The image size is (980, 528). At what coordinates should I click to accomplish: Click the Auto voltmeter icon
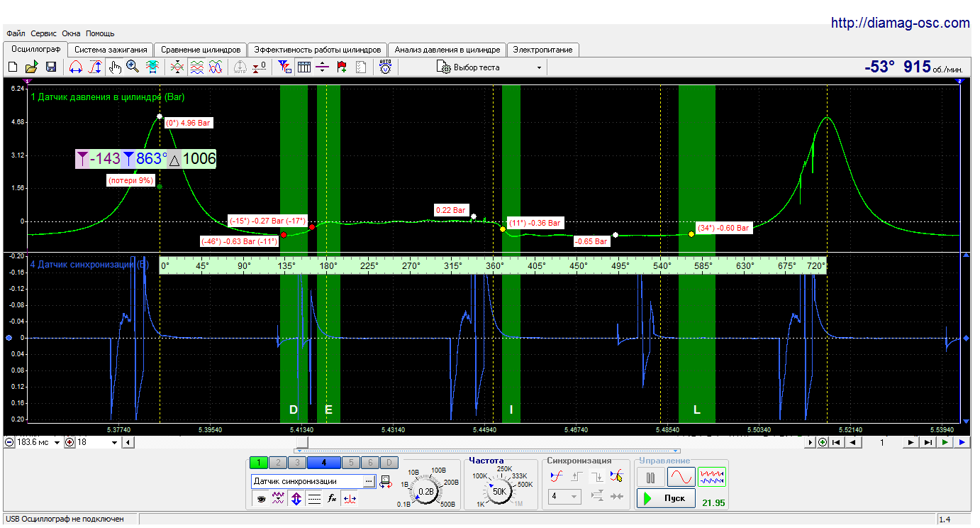pyautogui.click(x=385, y=67)
